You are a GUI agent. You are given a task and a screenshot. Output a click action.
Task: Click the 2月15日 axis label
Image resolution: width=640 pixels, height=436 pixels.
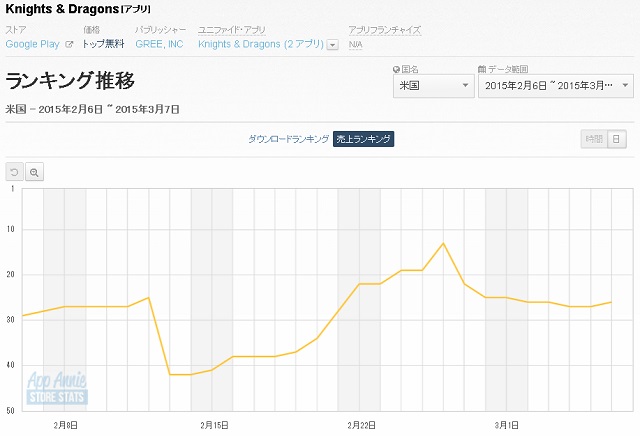[214, 425]
